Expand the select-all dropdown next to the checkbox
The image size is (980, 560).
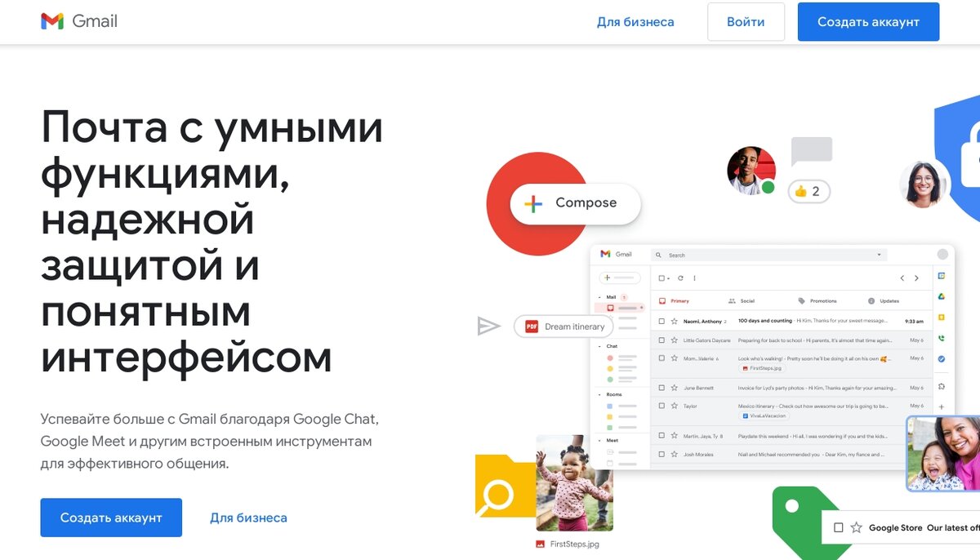pyautogui.click(x=669, y=278)
